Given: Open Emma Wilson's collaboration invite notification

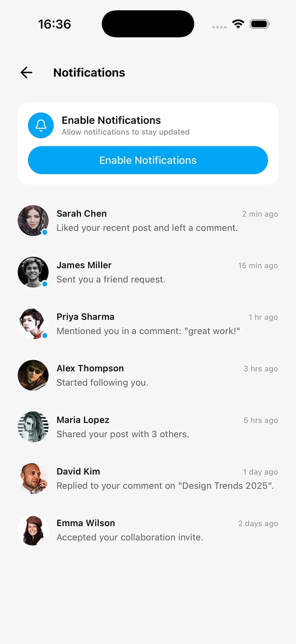Looking at the screenshot, I should (x=130, y=537).
